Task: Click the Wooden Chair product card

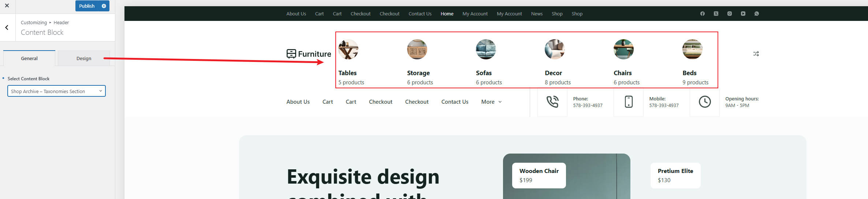Action: pos(539,176)
